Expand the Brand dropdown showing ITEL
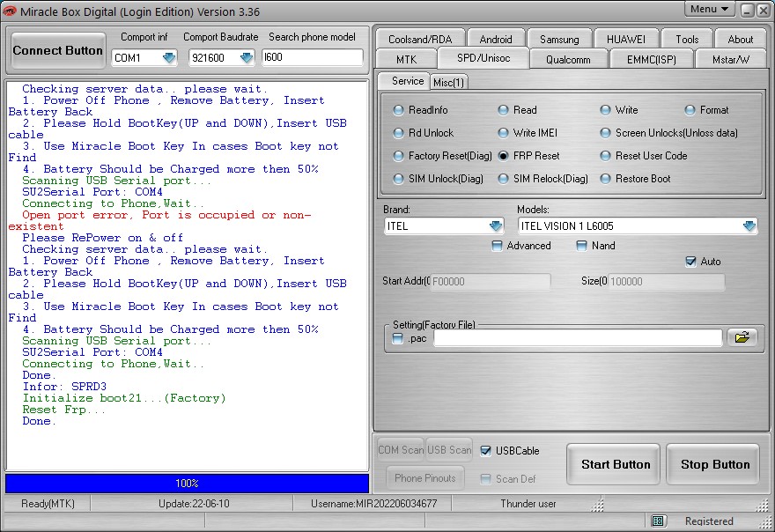The height and width of the screenshot is (532, 775). click(495, 226)
